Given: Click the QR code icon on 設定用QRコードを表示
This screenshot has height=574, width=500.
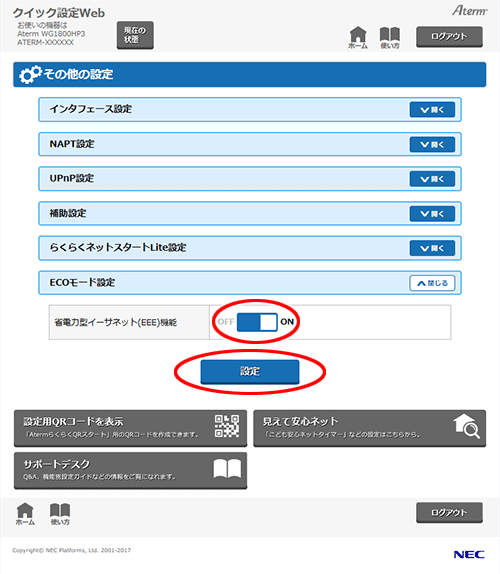Looking at the screenshot, I should (227, 426).
